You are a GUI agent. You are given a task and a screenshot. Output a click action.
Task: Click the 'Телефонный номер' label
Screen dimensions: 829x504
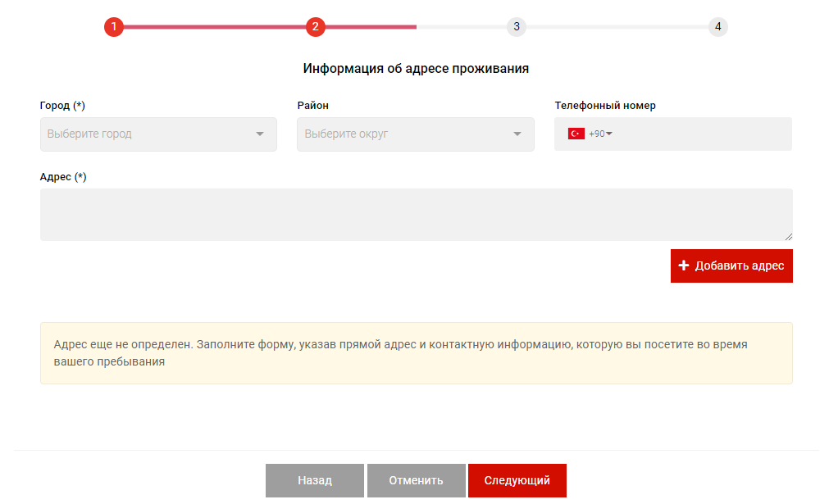coord(605,106)
